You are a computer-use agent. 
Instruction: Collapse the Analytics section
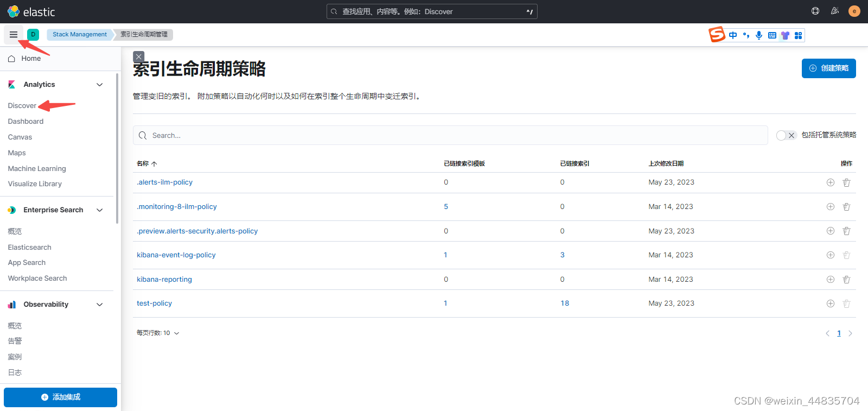99,85
